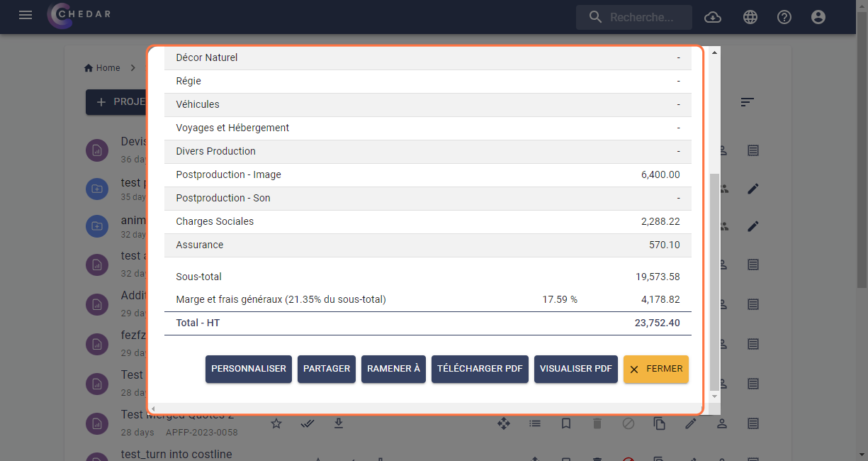Click purple document icon of Devis row
The width and height of the screenshot is (868, 461).
(x=96, y=150)
